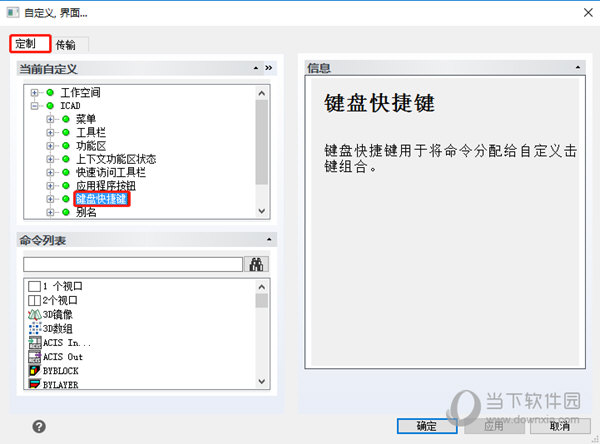Screen dimensions: 600x444
Task: Select the 1 个视口 command
Action: click(55, 286)
